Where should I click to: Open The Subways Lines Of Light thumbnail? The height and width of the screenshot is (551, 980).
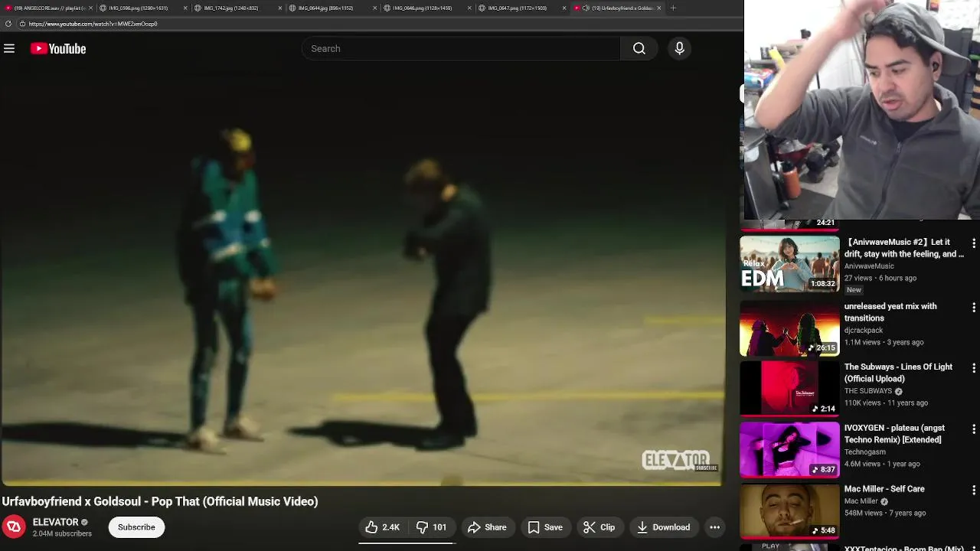coord(789,389)
